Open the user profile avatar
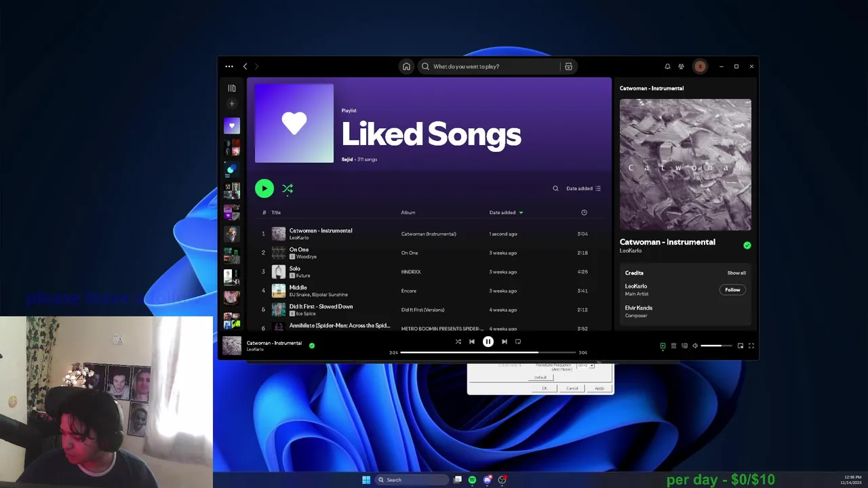 coord(700,66)
